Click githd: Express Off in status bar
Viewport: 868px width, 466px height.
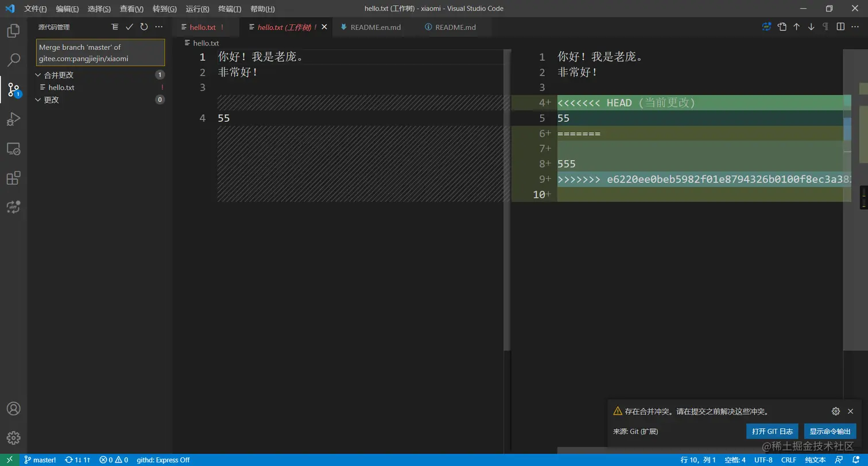163,460
